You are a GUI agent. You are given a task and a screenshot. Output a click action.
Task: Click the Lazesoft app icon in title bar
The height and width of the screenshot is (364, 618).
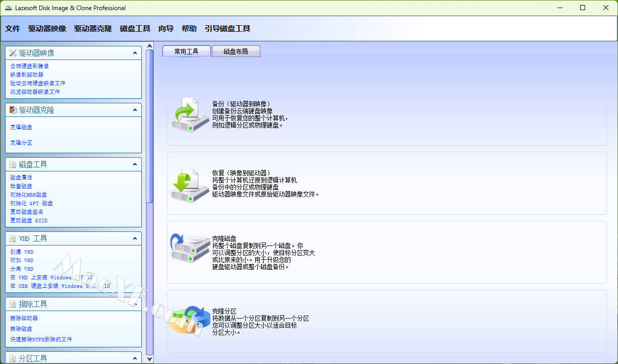pos(9,8)
